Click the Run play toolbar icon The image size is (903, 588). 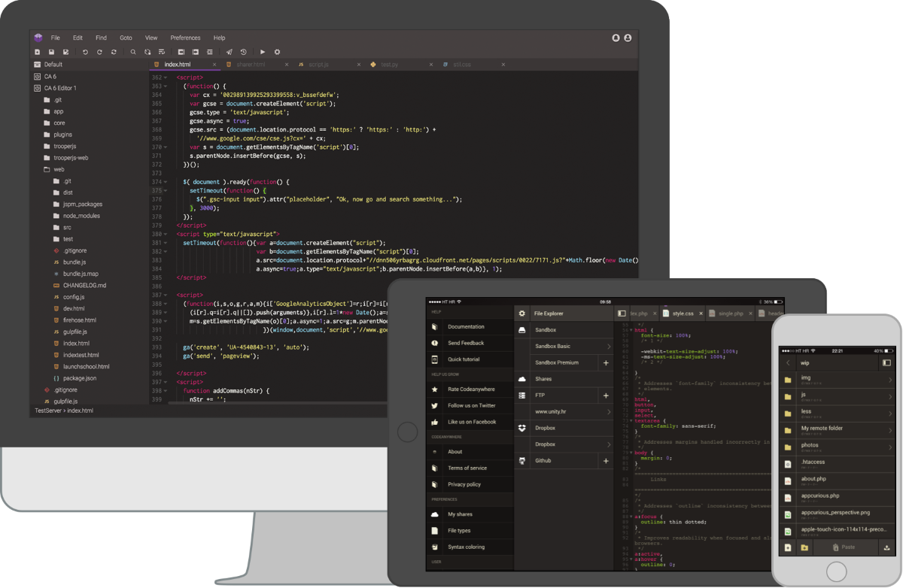pyautogui.click(x=263, y=52)
